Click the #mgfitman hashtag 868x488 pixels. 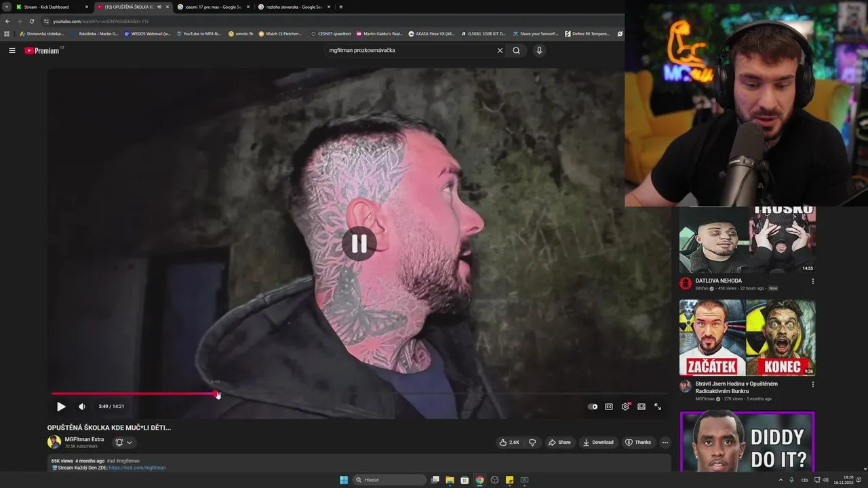(x=128, y=461)
